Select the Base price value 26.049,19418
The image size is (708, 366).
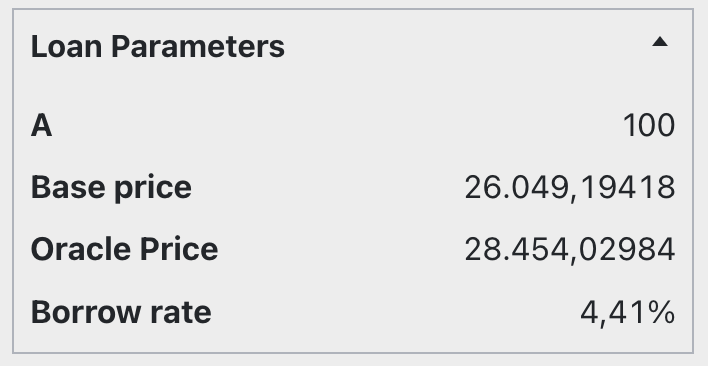tap(570, 188)
